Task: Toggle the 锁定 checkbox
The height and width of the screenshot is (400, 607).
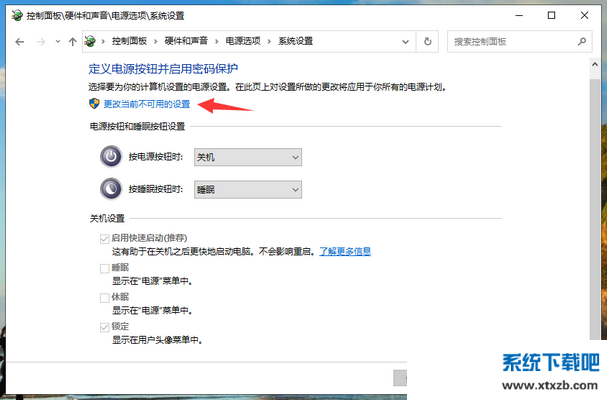Action: tap(104, 327)
